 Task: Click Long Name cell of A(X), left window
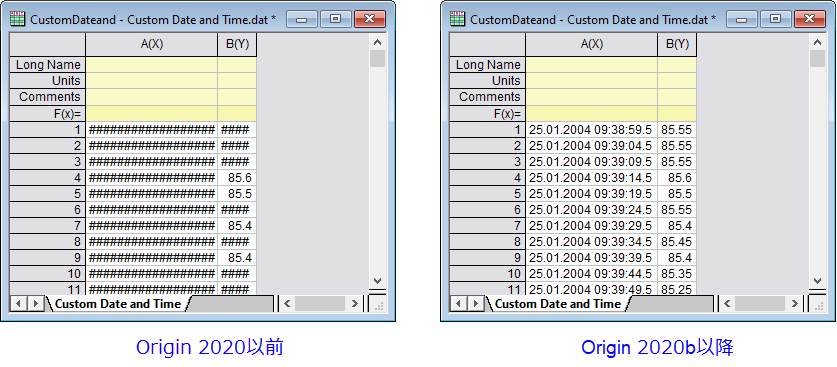152,65
